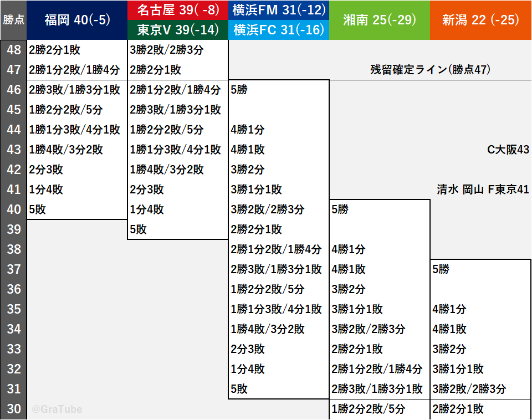Select the orange 新潟 22(-25) header
Viewport: 532px width, 420px height.
point(480,20)
